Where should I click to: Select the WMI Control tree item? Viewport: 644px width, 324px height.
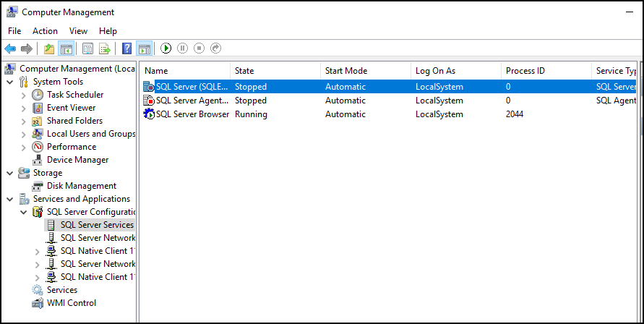[x=72, y=304]
